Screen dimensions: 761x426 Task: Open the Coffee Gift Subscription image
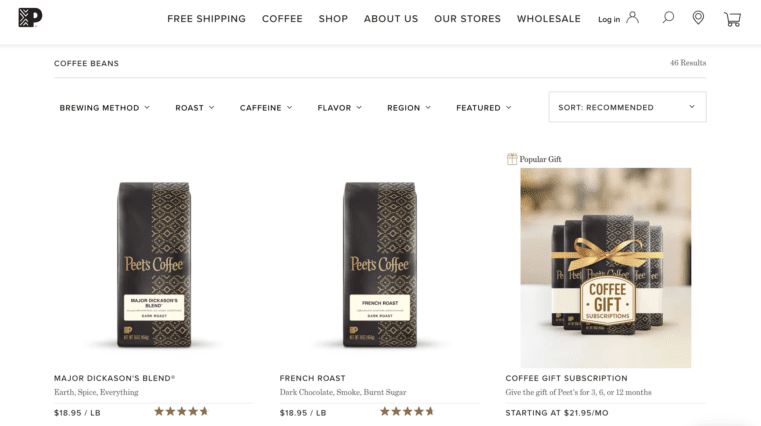point(606,268)
